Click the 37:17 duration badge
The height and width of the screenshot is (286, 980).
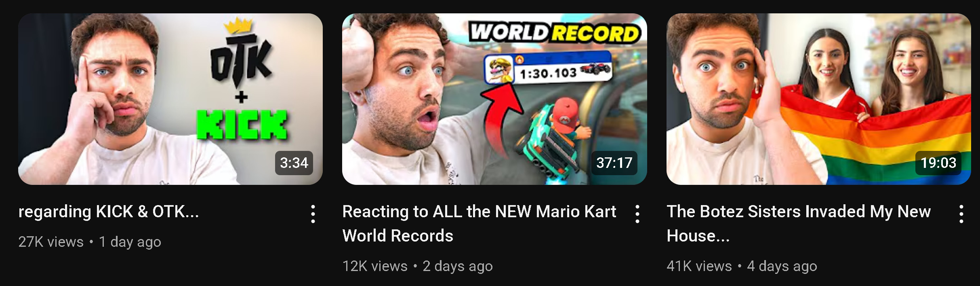[614, 163]
